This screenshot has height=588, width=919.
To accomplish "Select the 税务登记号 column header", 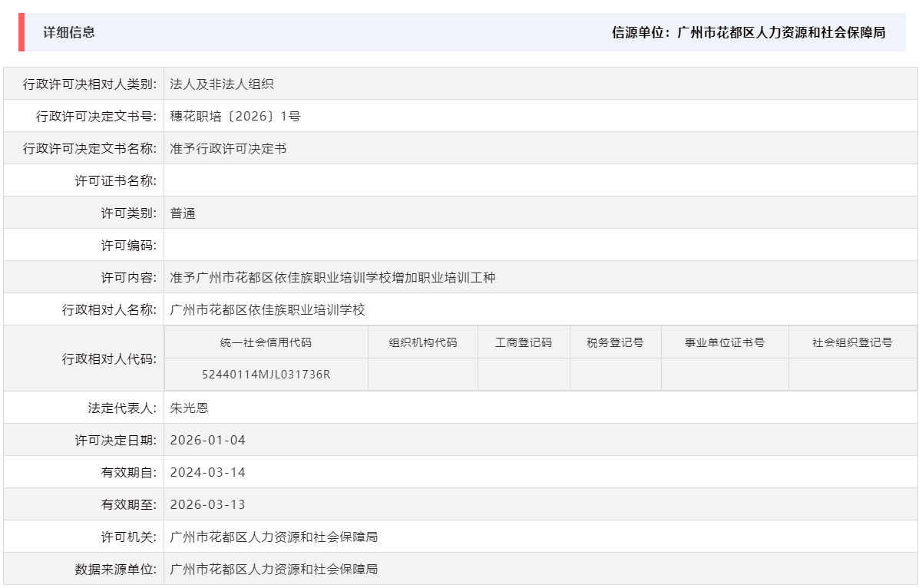I will click(x=613, y=342).
